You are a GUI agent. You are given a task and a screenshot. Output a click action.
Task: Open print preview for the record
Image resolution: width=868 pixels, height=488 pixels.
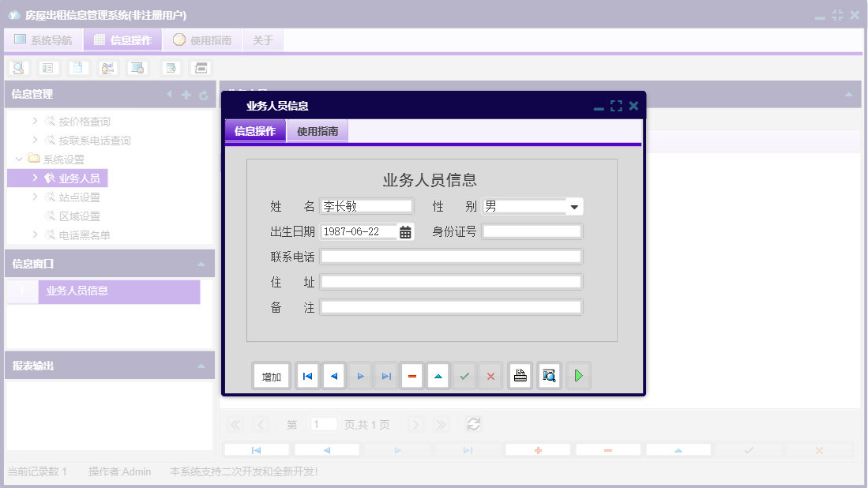click(x=549, y=376)
